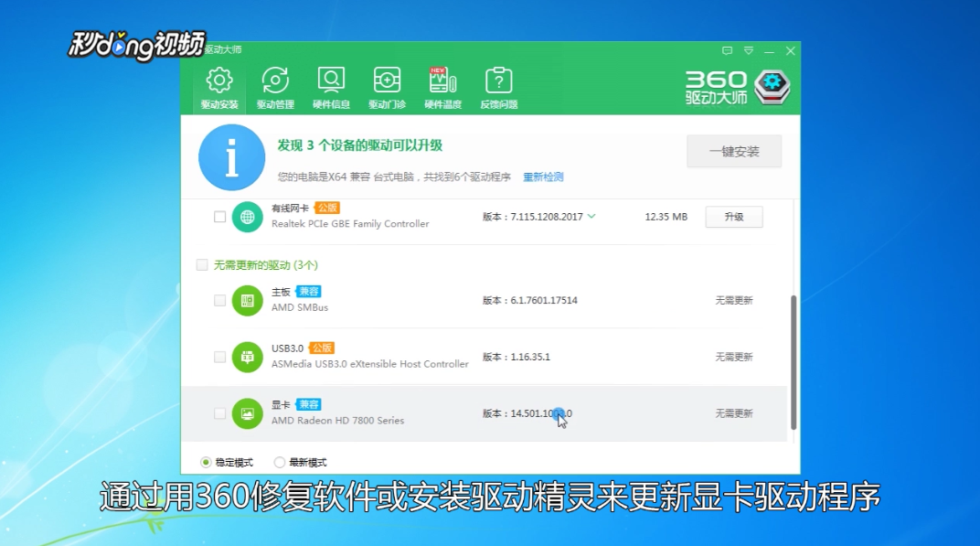Click the 版本：6.1.7601.17514 text

coord(530,301)
